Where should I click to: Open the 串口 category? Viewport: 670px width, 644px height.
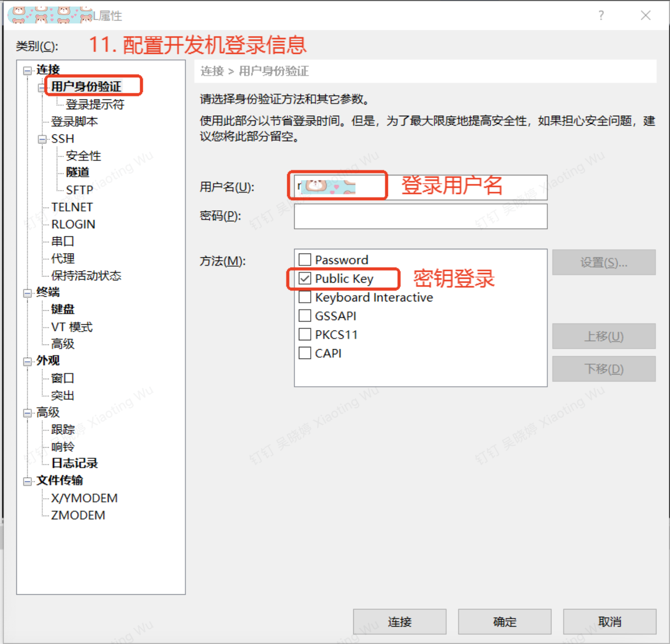click(x=63, y=241)
